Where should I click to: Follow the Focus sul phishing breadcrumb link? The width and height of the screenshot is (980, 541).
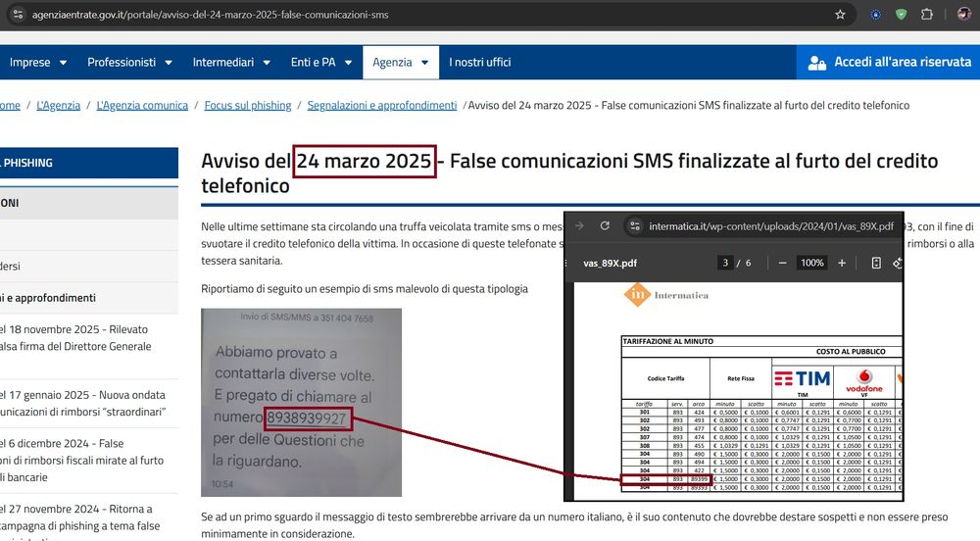[x=248, y=106]
